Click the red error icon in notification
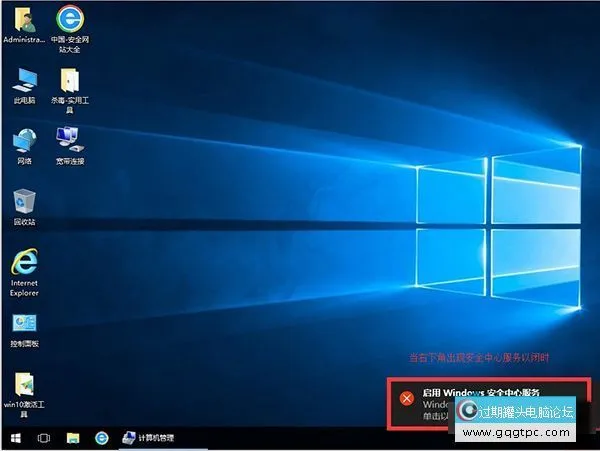Viewport: 600px width, 451px height. point(406,398)
